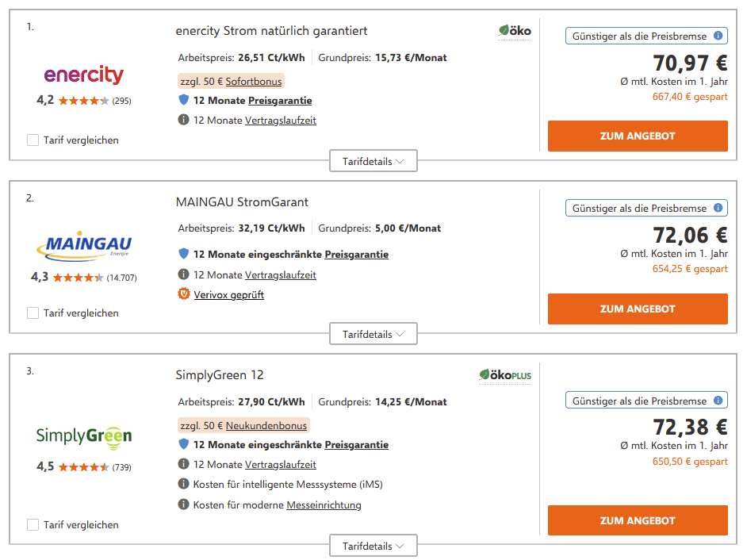Click the ökoPLUS label icon on SimplyGreen tariff
747x560 pixels.
(505, 375)
